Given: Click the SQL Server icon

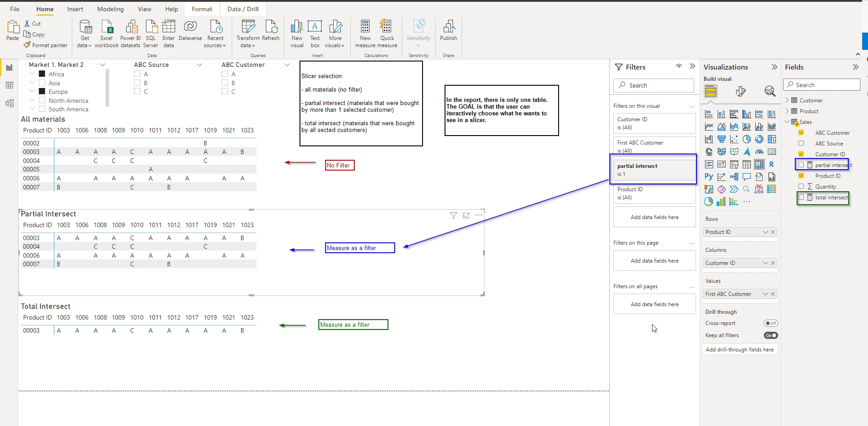Looking at the screenshot, I should [x=151, y=34].
